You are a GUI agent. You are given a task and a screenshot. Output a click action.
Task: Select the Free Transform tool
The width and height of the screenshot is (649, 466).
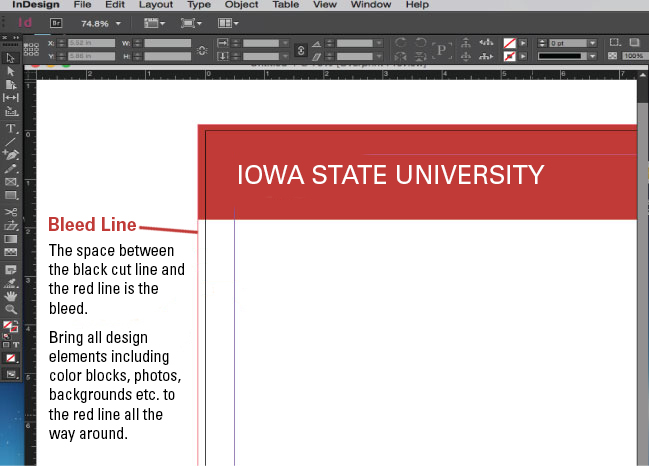point(11,226)
